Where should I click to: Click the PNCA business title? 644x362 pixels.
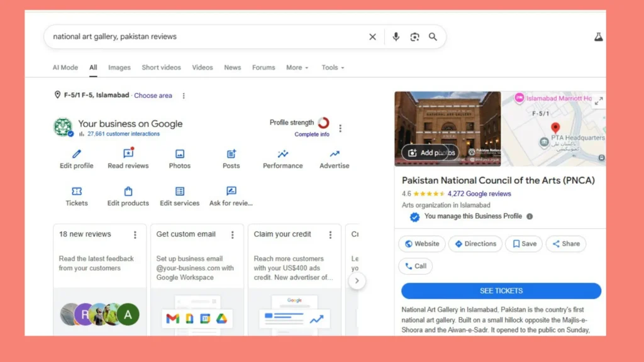(498, 180)
